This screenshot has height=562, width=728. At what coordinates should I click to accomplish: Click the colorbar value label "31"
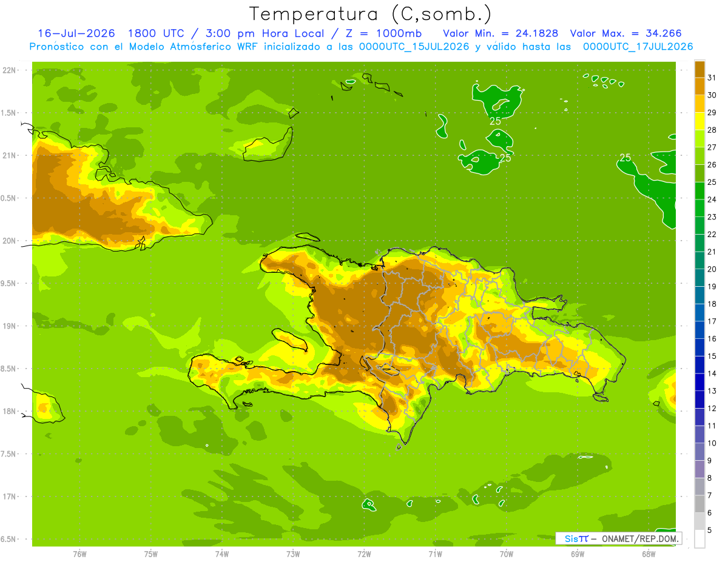tap(712, 78)
